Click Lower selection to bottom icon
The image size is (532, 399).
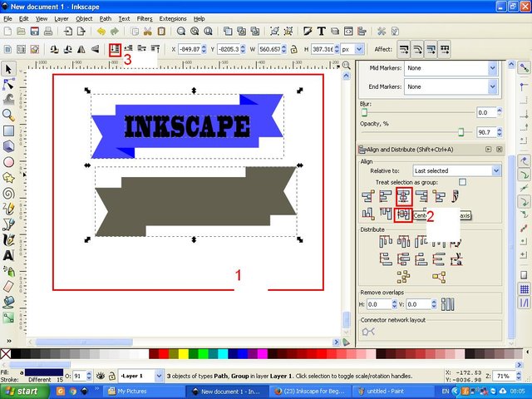pos(115,50)
